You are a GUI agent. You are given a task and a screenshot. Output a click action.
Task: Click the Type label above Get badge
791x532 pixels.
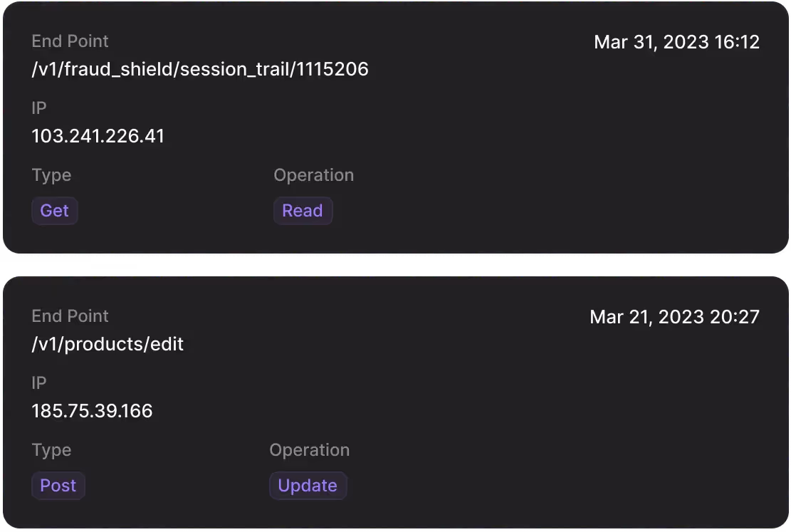(51, 175)
